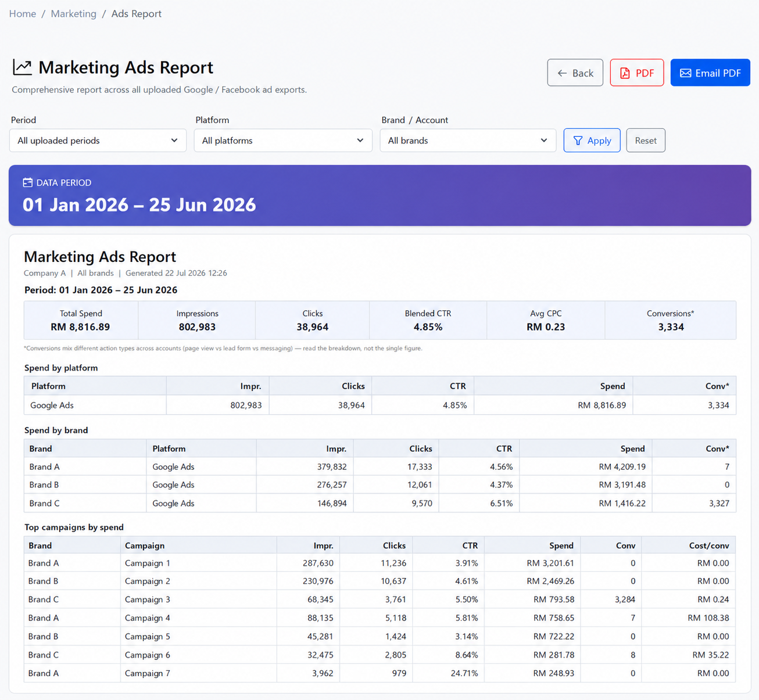759x700 pixels.
Task: Export the report with the PDF button
Action: click(636, 73)
